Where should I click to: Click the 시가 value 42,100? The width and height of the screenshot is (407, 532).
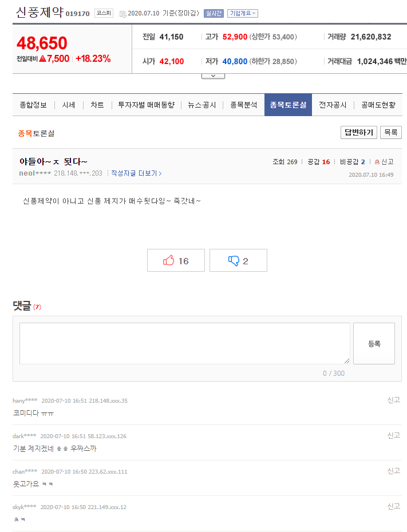coord(172,61)
